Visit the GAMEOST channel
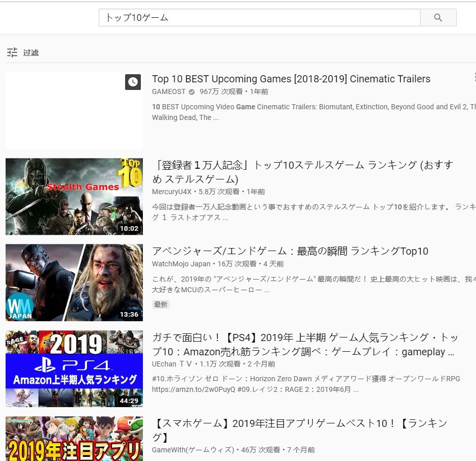The height and width of the screenshot is (461, 476). pos(169,91)
